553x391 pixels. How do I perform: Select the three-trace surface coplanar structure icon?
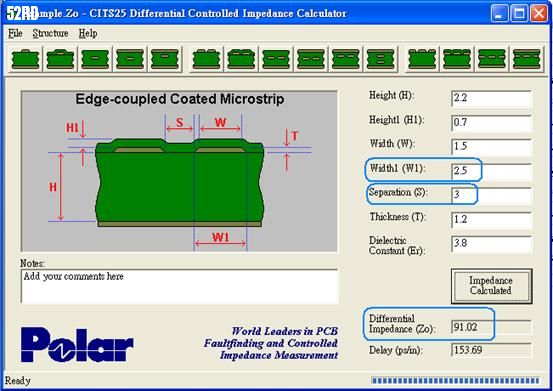[x=422, y=59]
